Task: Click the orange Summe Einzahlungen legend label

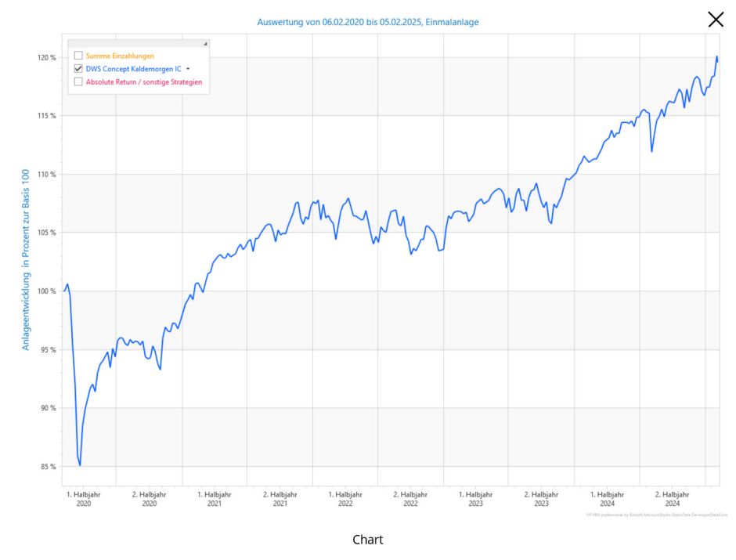Action: [x=120, y=56]
